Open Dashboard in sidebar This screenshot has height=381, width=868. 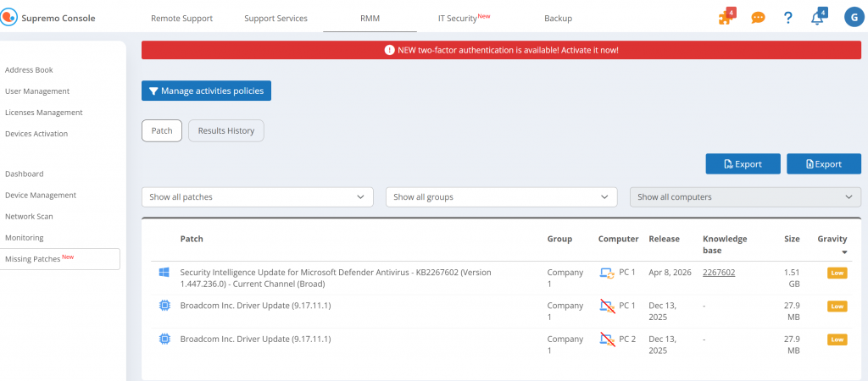[25, 174]
